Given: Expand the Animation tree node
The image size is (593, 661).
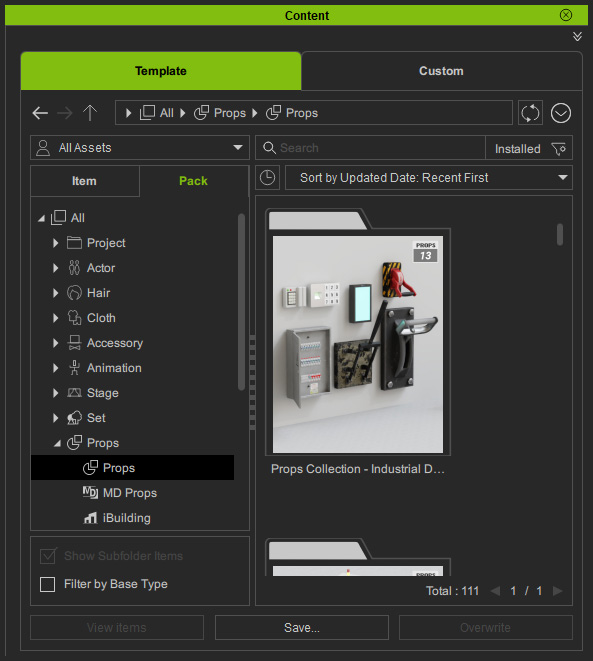Looking at the screenshot, I should pyautogui.click(x=55, y=368).
